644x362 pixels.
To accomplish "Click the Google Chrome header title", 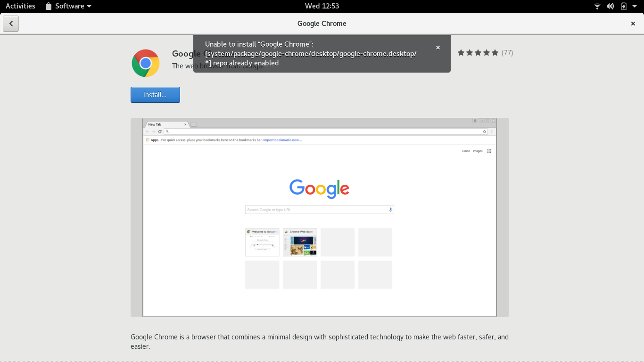I will coord(322,24).
